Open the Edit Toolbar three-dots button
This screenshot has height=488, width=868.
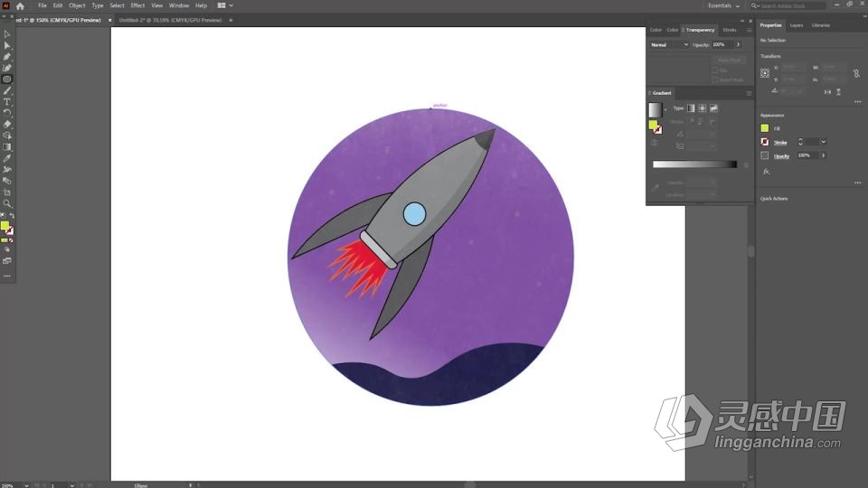pyautogui.click(x=7, y=276)
